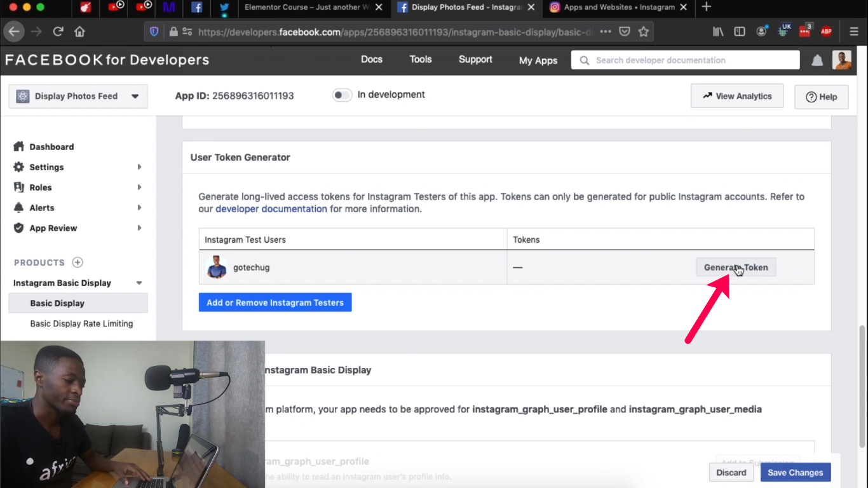The image size is (868, 488).
Task: Open the Firefox account icon
Action: click(761, 31)
